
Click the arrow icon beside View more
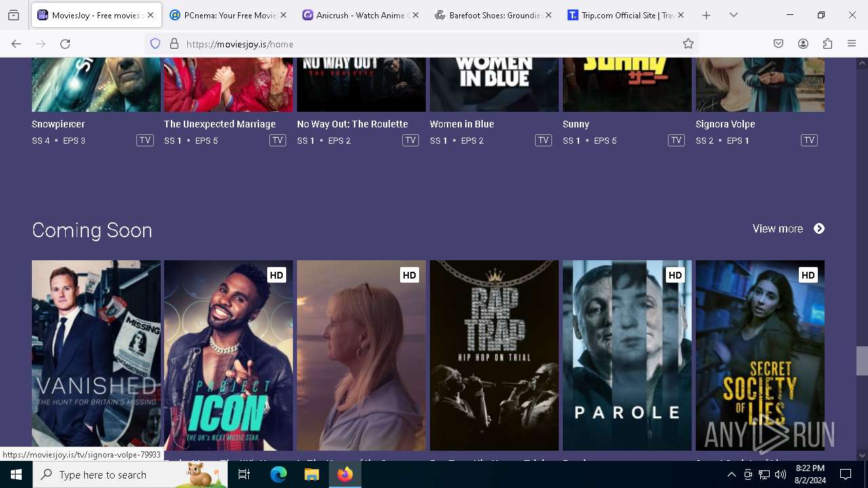[x=819, y=228]
